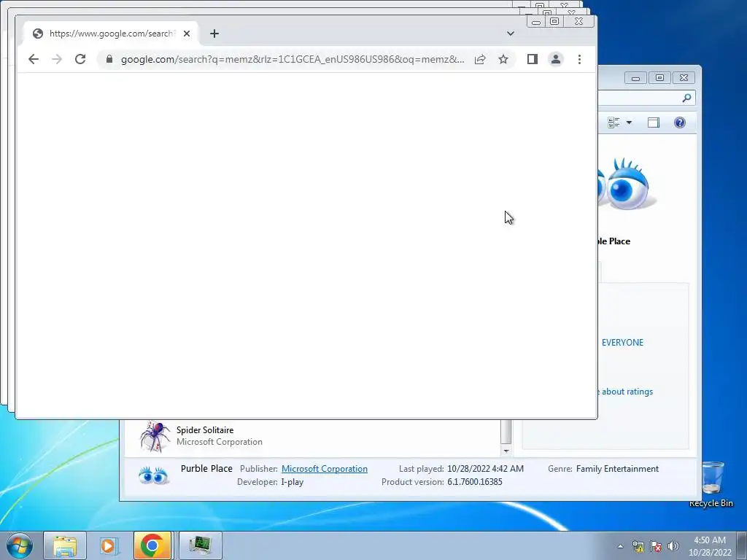The image size is (747, 560).
Task: Click the padlock site info icon
Action: [x=109, y=59]
